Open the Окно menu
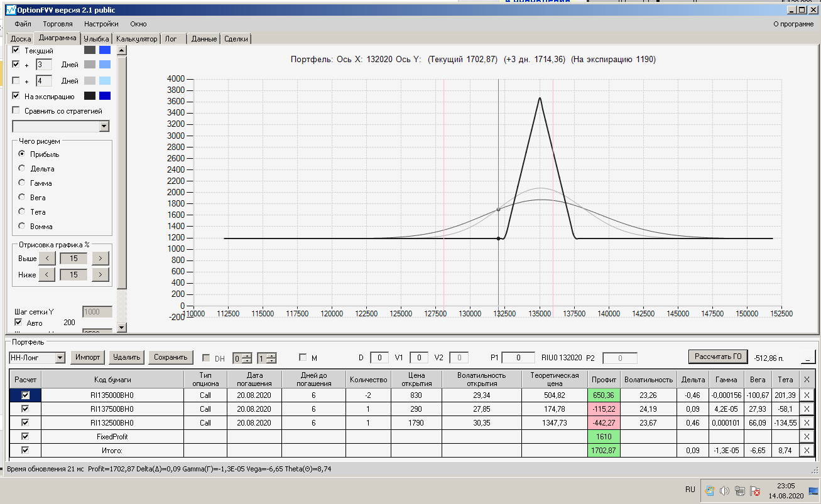This screenshot has height=504, width=821. click(138, 24)
